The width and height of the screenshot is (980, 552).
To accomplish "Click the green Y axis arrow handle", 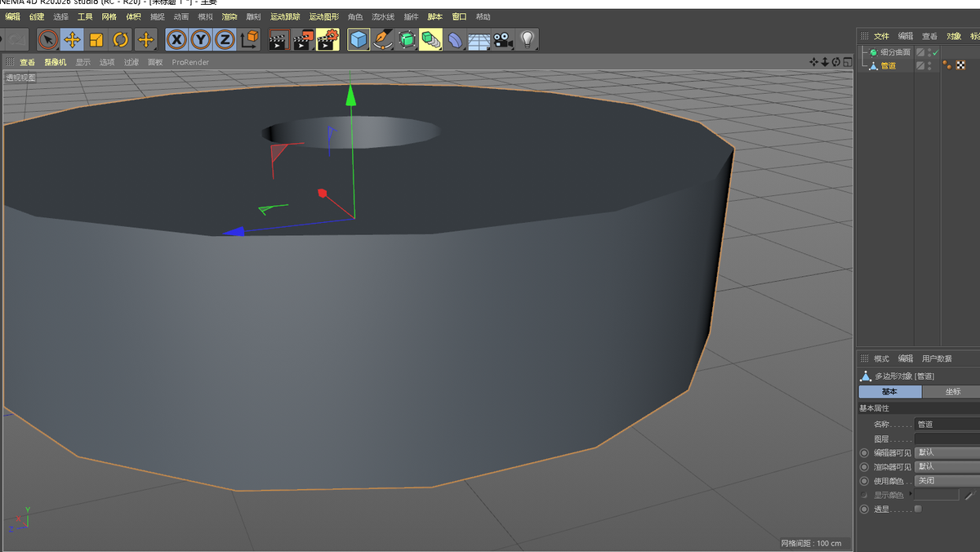I will click(351, 96).
